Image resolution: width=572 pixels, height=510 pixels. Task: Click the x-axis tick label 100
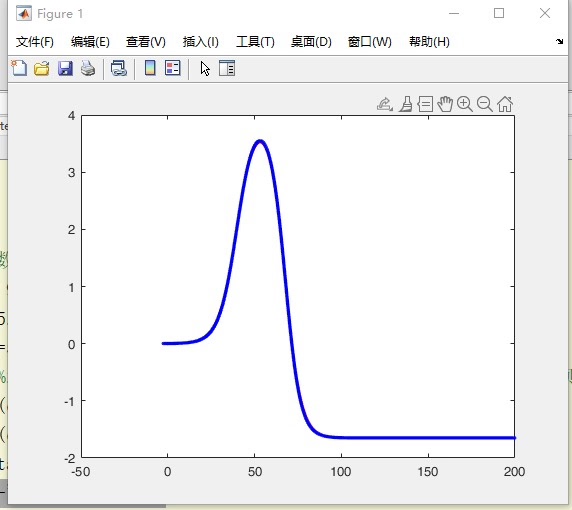pos(341,472)
